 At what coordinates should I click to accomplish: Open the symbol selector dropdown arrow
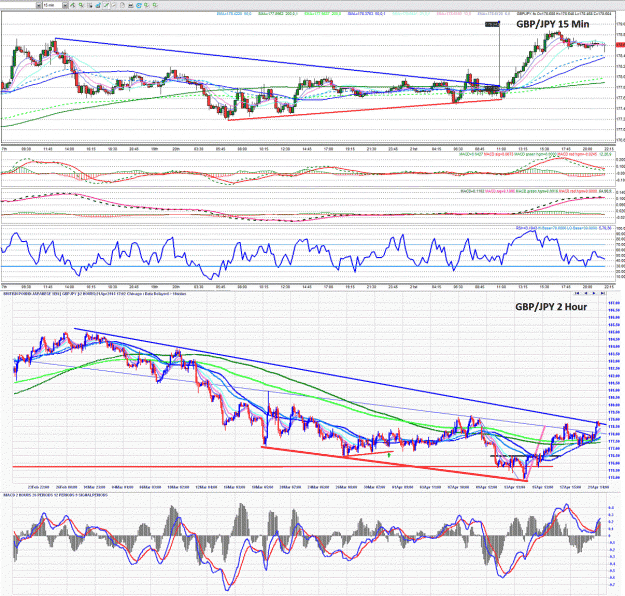39,5
